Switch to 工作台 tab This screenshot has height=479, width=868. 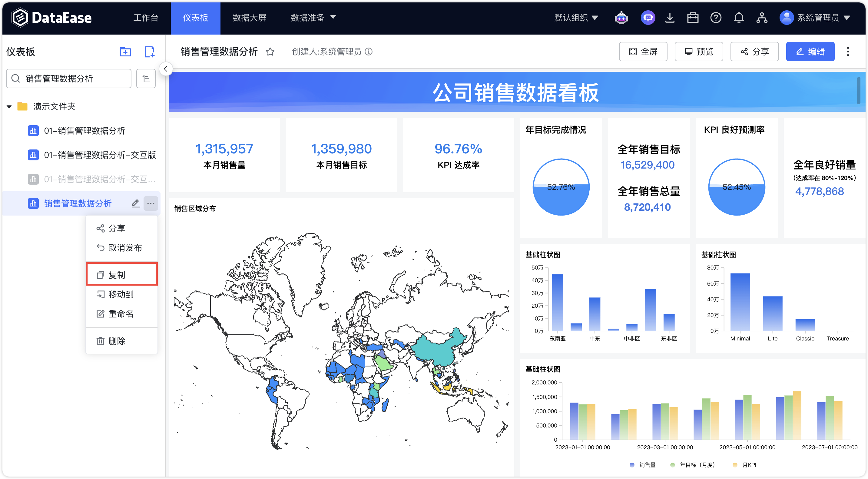(x=146, y=18)
